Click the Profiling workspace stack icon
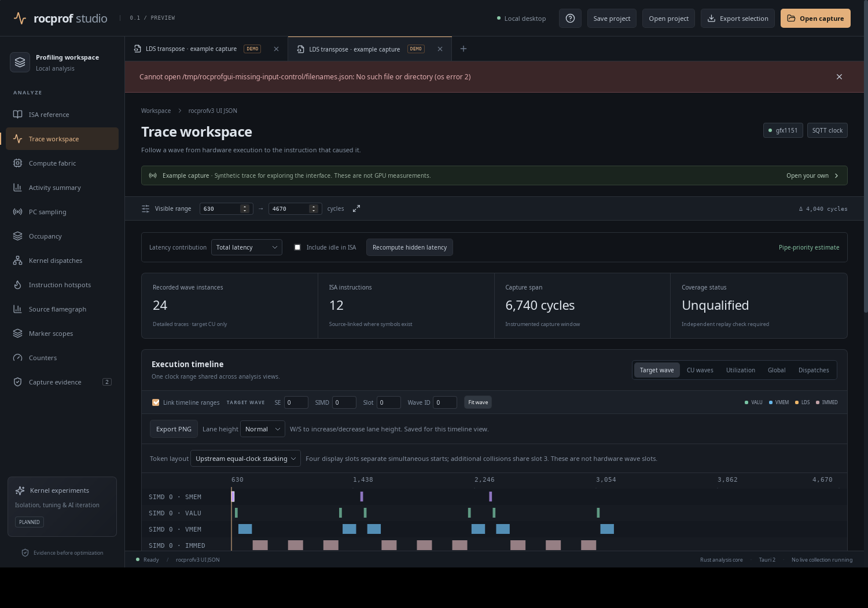Viewport: 868px width, 608px height. (x=20, y=63)
